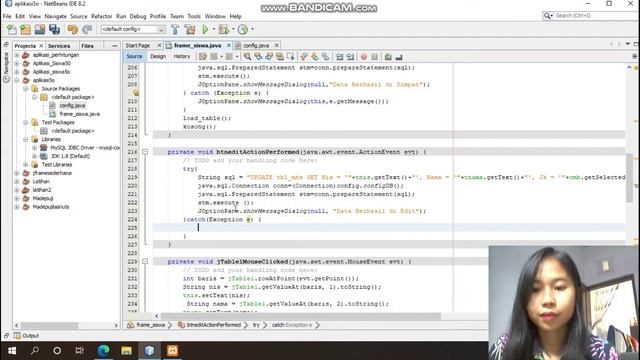This screenshot has width=640, height=360.
Task: Click the Find Next Occurrence icon
Action: coord(269,57)
